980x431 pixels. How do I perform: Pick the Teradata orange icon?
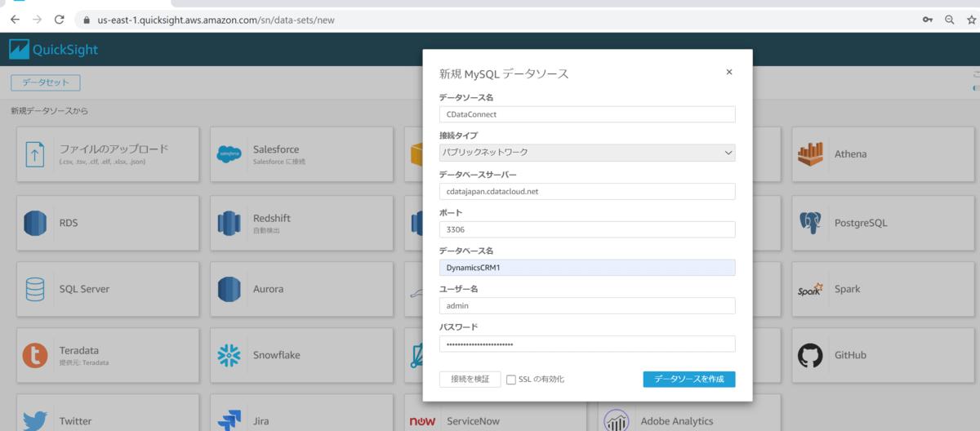click(35, 355)
